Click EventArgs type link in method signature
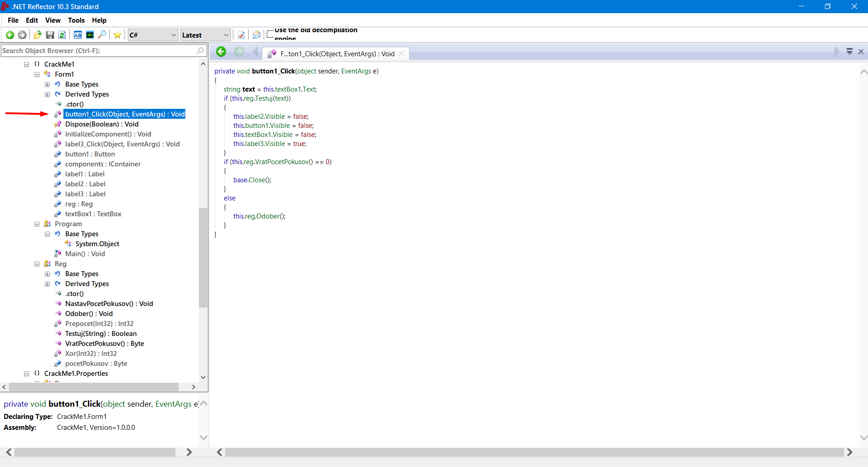The width and height of the screenshot is (868, 467). 356,71
